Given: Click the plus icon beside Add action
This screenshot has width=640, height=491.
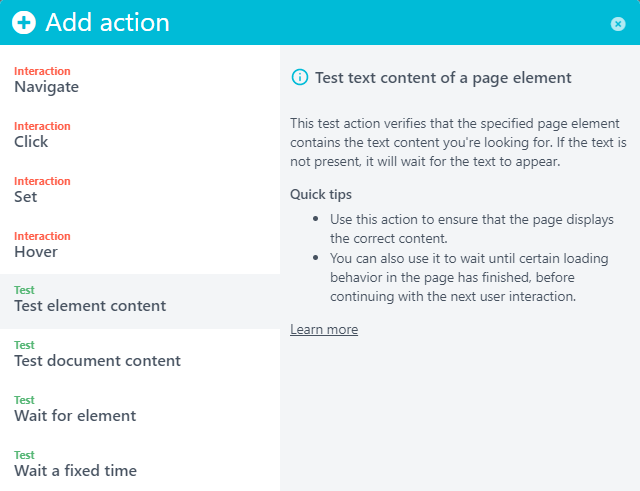Looking at the screenshot, I should pos(24,23).
